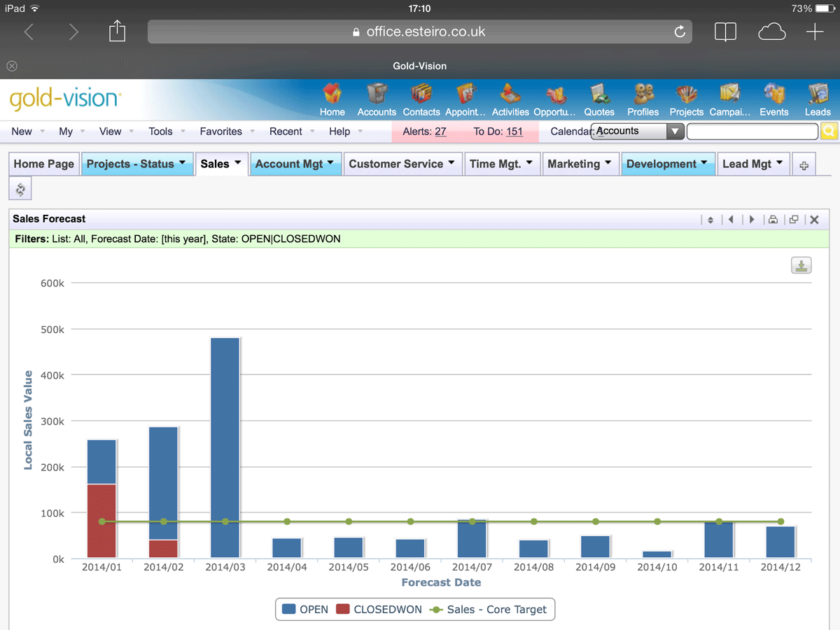The width and height of the screenshot is (840, 630).
Task: Print the Sales Forecast panel
Action: point(773,220)
